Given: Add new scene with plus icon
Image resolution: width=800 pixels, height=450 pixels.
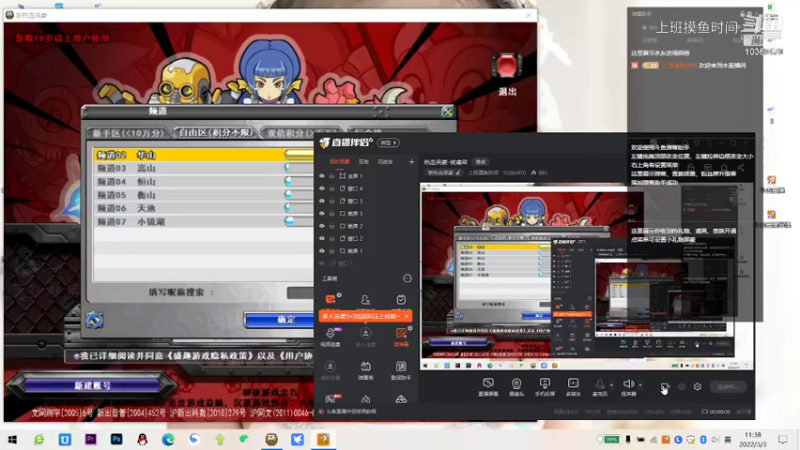Looking at the screenshot, I should [x=411, y=162].
